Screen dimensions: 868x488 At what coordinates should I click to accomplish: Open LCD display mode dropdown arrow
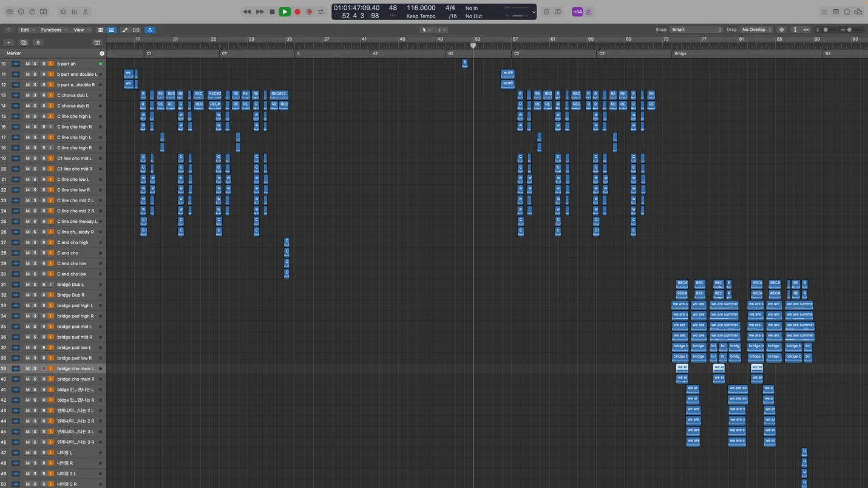(x=534, y=12)
